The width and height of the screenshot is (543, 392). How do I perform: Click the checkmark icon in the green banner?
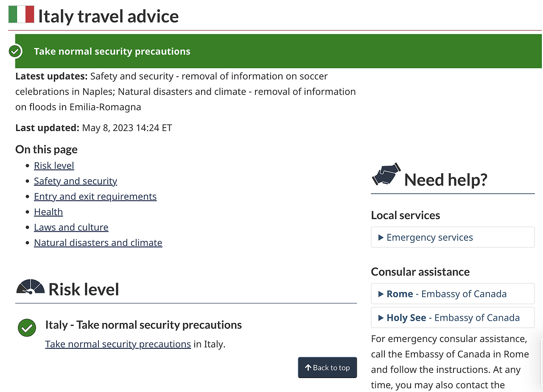(15, 51)
